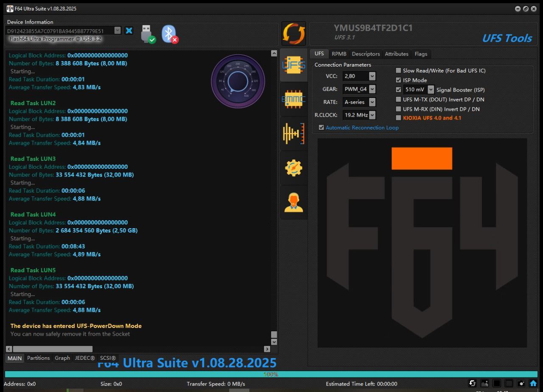This screenshot has width=543, height=392.
Task: Click the picture icon in status bar
Action: pyautogui.click(x=485, y=384)
